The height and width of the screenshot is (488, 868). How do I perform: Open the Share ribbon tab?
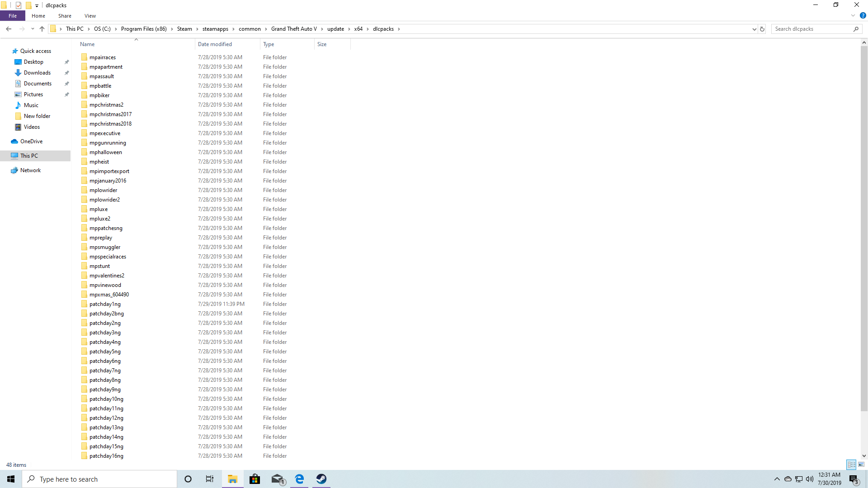[x=65, y=16]
